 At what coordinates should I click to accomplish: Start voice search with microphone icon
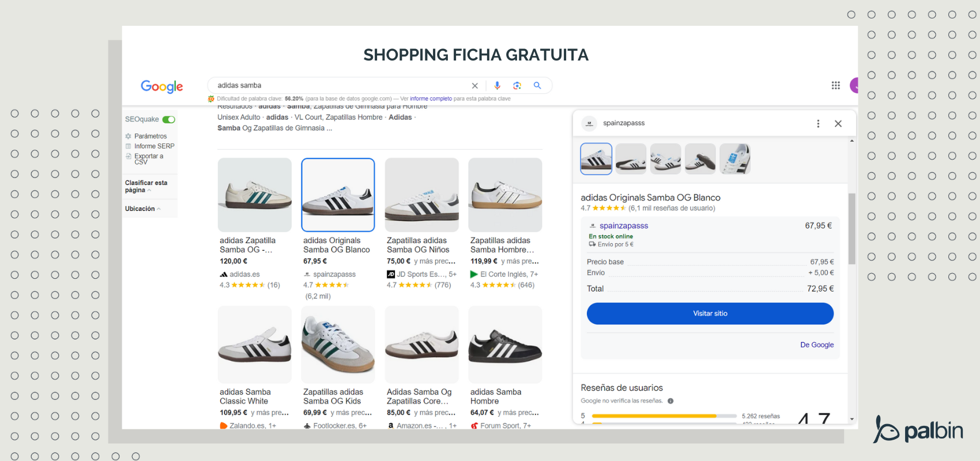pyautogui.click(x=497, y=86)
